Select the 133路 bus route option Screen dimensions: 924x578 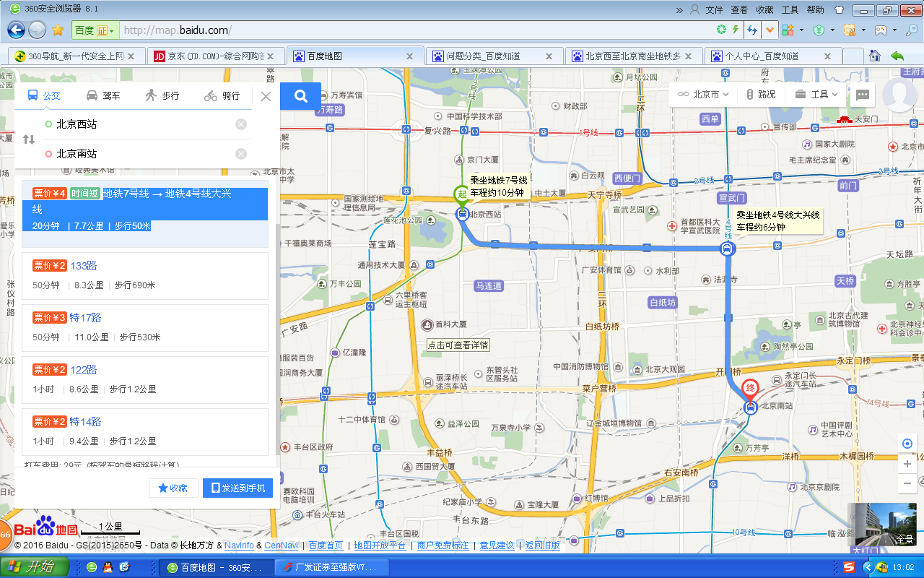click(145, 275)
